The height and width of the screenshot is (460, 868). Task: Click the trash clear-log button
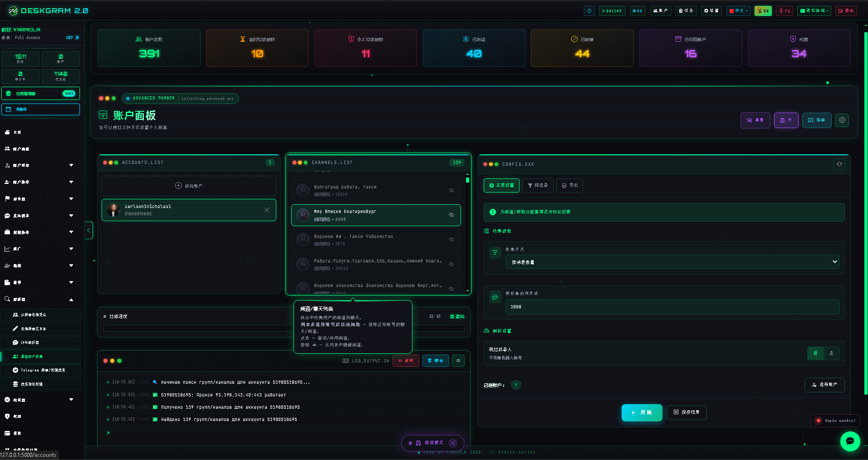click(436, 361)
